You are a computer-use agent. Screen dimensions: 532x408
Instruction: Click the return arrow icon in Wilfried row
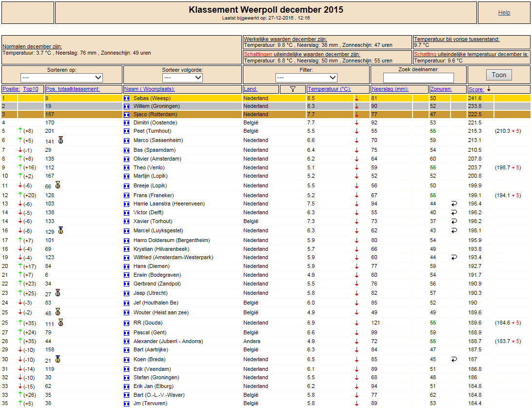coord(454,258)
